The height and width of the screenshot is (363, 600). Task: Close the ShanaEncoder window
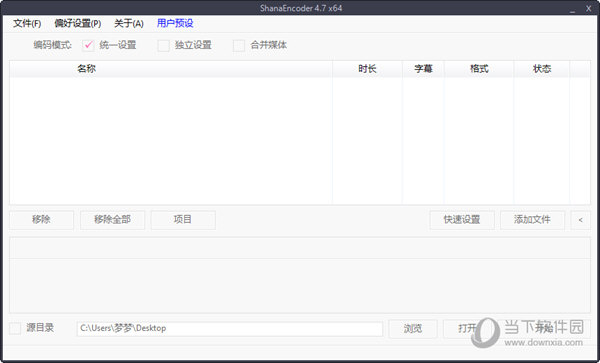pos(589,8)
